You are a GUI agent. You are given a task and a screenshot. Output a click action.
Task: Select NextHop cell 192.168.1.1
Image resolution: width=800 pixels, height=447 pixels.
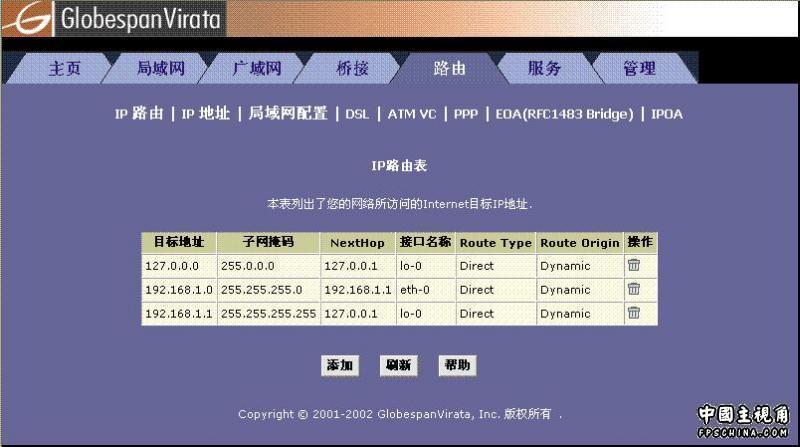[x=358, y=290]
